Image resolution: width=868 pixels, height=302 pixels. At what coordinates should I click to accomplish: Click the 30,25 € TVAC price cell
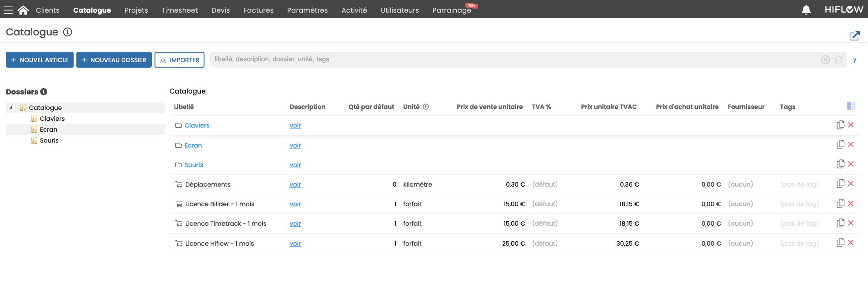628,243
